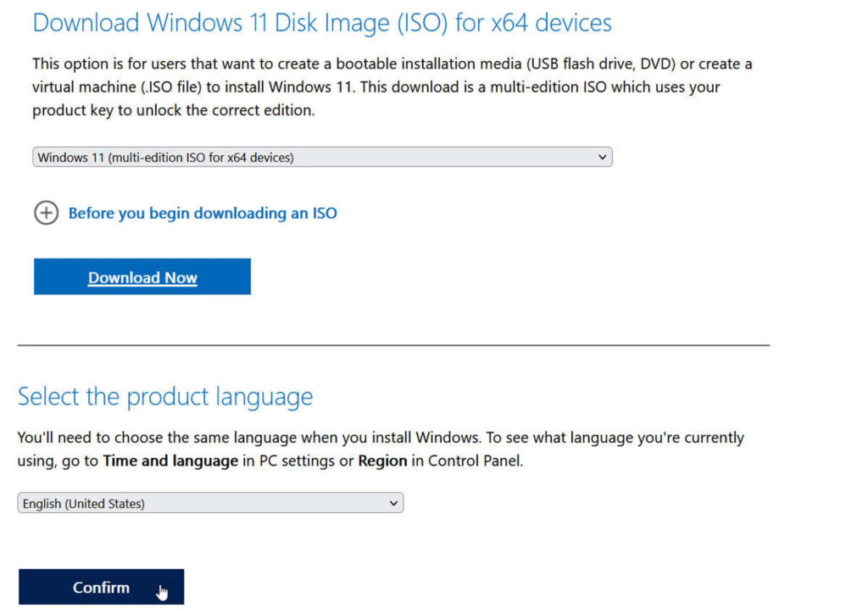Click the edition selector showing x64 devices
This screenshot has width=868, height=614.
coord(322,156)
